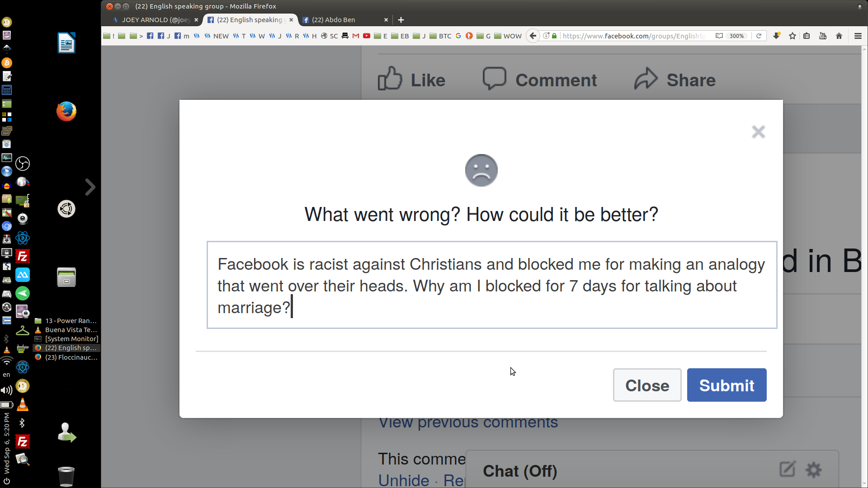This screenshot has height=488, width=868.
Task: Open keyboard layout en indicator
Action: coord(6,375)
